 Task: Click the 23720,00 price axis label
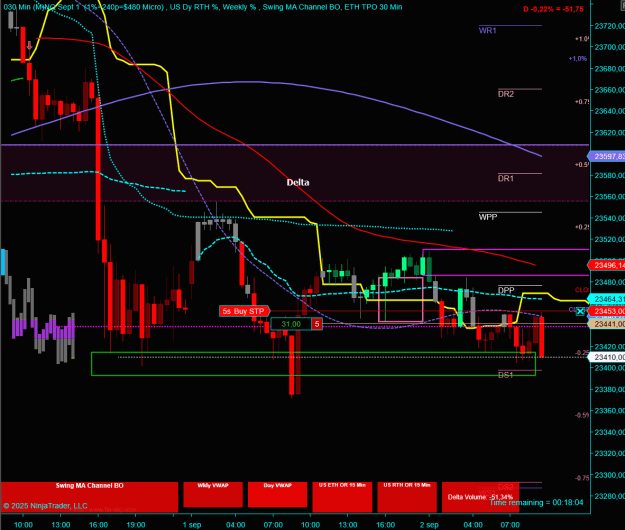(609, 26)
